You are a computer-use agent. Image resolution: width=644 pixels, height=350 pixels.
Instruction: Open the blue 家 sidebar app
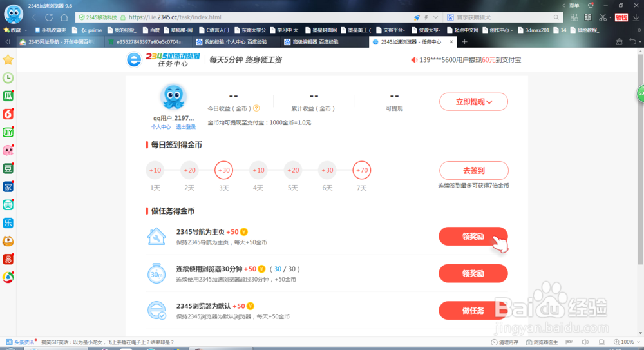8,187
